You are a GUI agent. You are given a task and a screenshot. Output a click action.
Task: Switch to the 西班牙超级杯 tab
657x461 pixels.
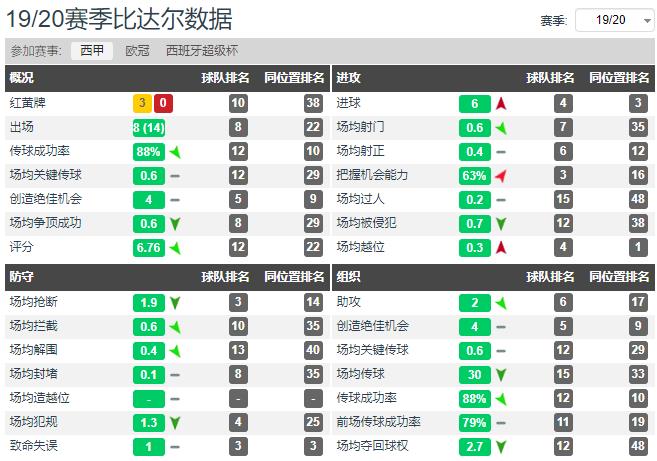(202, 50)
